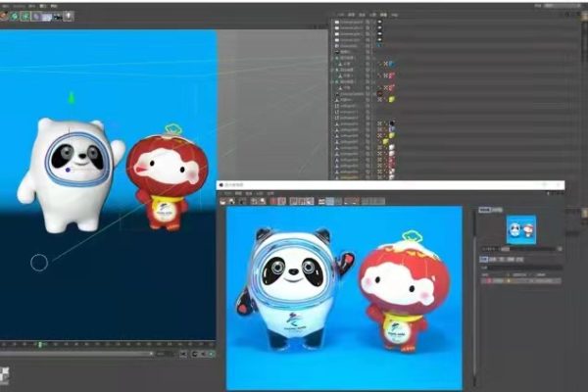Select the checkered material thumbnail in the material manager
This screenshot has height=392, width=588.
(4, 374)
